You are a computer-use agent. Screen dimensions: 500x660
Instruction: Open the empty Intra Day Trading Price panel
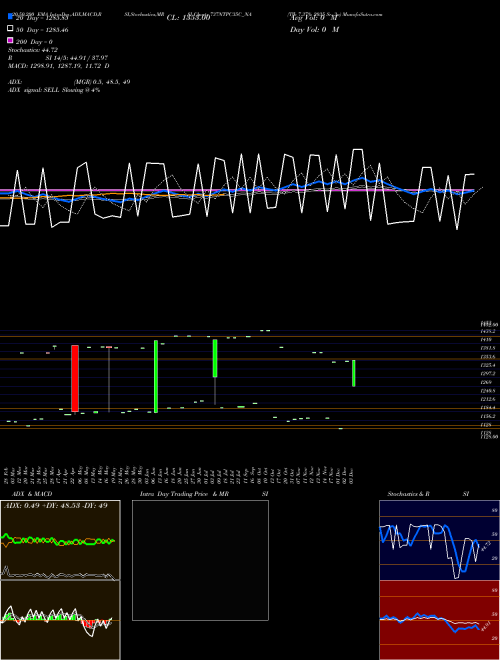(x=200, y=560)
